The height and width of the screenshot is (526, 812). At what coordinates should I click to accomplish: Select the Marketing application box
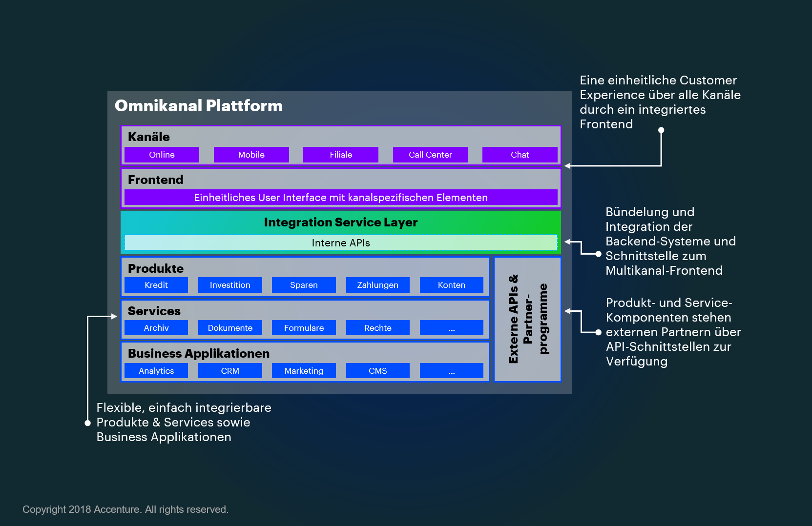(304, 371)
